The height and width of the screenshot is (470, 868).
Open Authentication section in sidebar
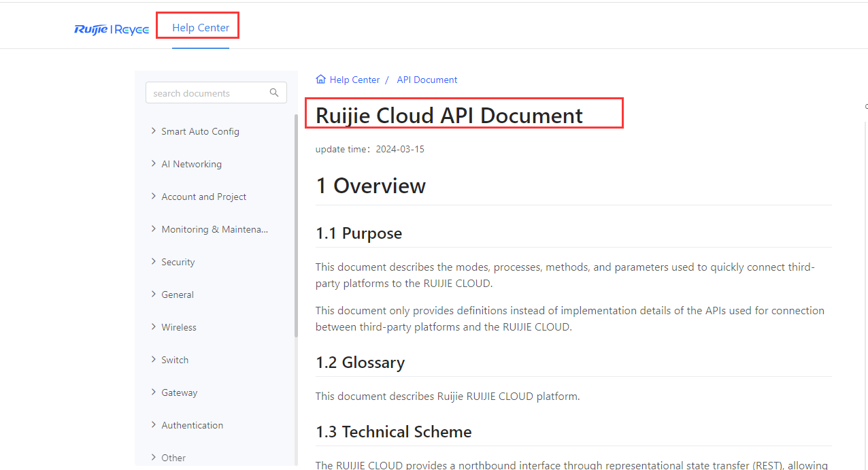(x=192, y=425)
